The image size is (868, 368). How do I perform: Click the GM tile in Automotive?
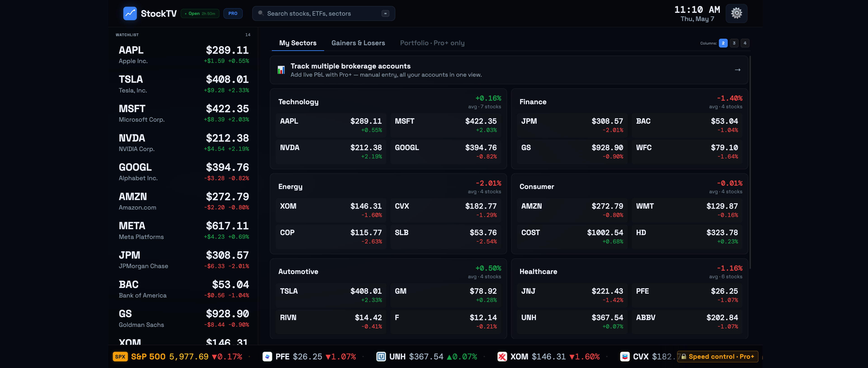tap(446, 295)
